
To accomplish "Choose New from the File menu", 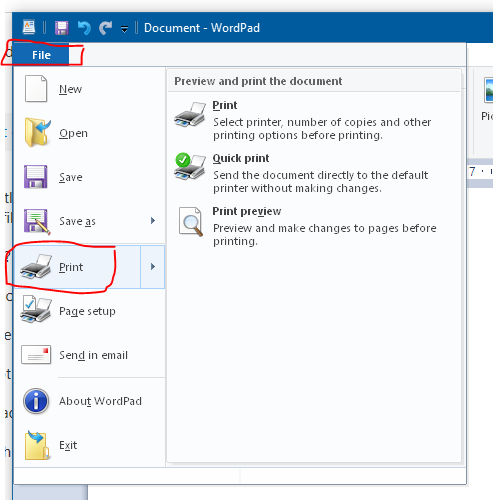I will pyautogui.click(x=89, y=89).
